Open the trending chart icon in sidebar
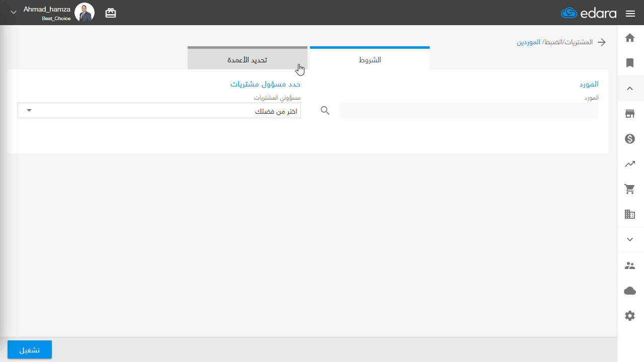The height and width of the screenshot is (362, 644). click(x=630, y=164)
